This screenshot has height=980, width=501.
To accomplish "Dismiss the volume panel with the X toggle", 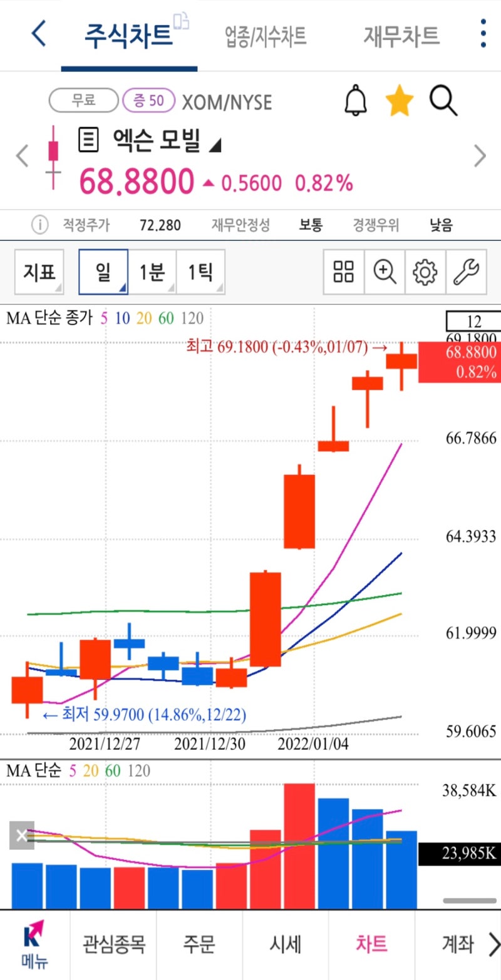I will click(x=22, y=835).
